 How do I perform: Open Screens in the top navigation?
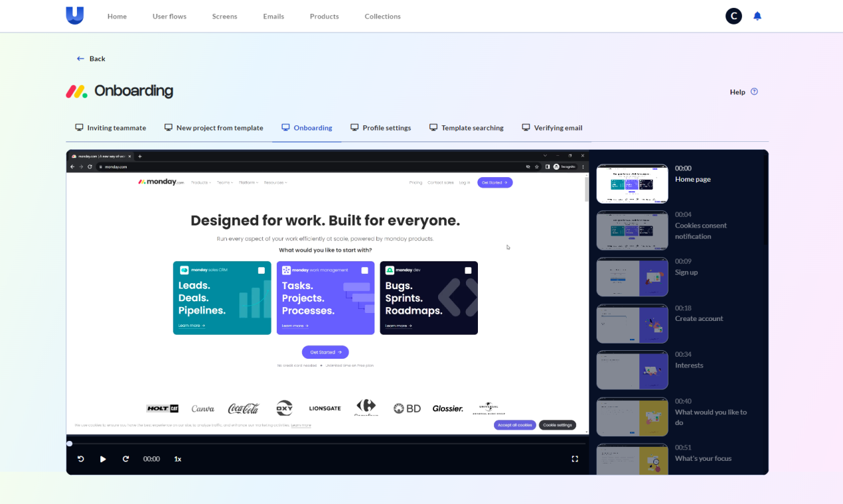tap(224, 17)
